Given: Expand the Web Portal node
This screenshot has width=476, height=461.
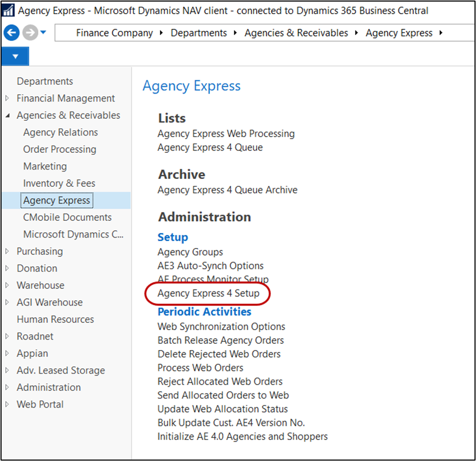Looking at the screenshot, I should point(7,404).
